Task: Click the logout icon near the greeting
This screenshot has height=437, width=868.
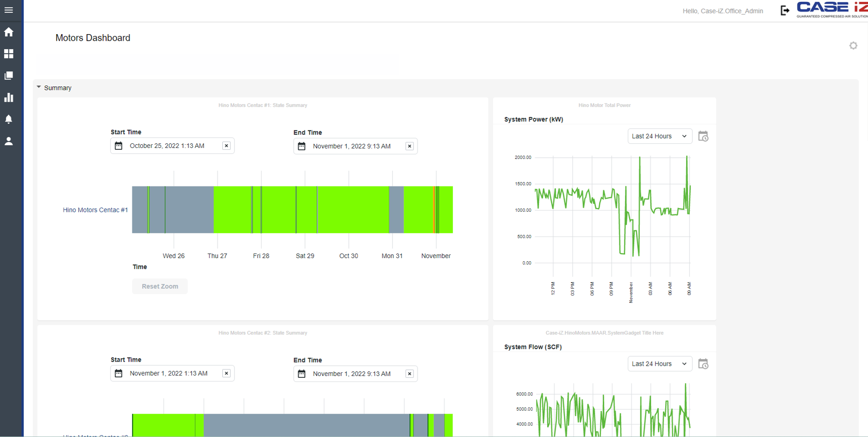Action: [x=785, y=10]
